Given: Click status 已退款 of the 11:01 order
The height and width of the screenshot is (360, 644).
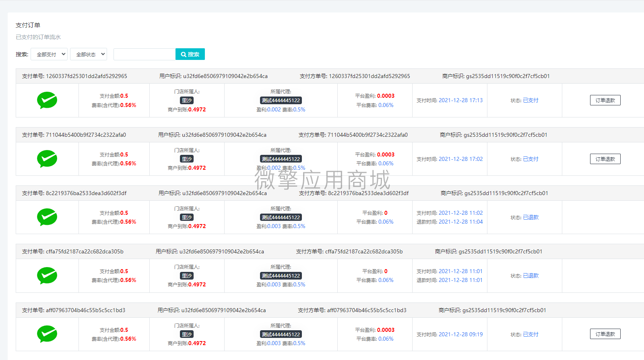Looking at the screenshot, I should click(530, 276).
